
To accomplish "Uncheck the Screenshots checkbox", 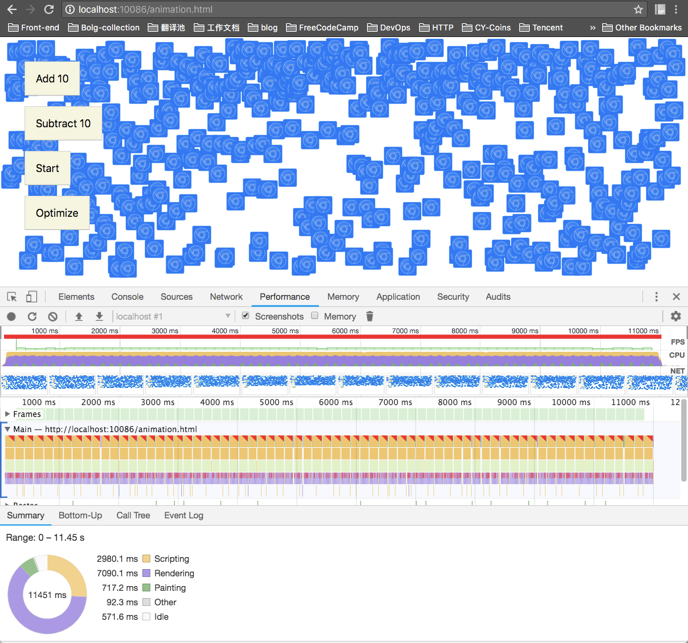I will pyautogui.click(x=246, y=316).
